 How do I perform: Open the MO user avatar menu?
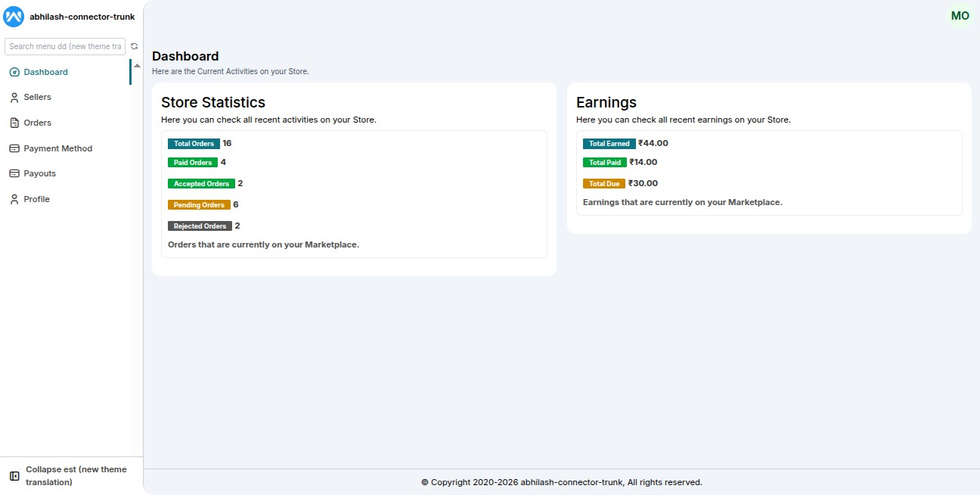[960, 16]
